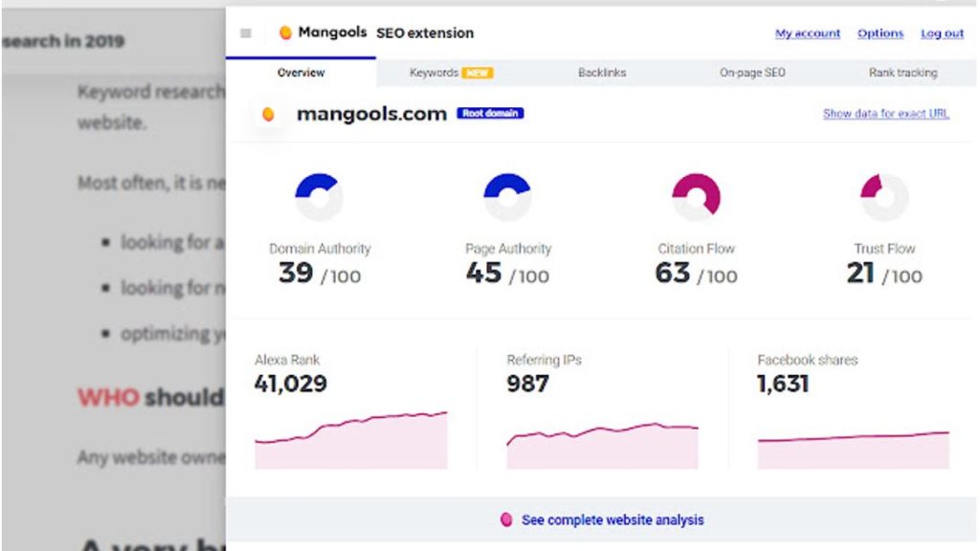Click the Domain Authority label
The image size is (980, 551).
[320, 249]
